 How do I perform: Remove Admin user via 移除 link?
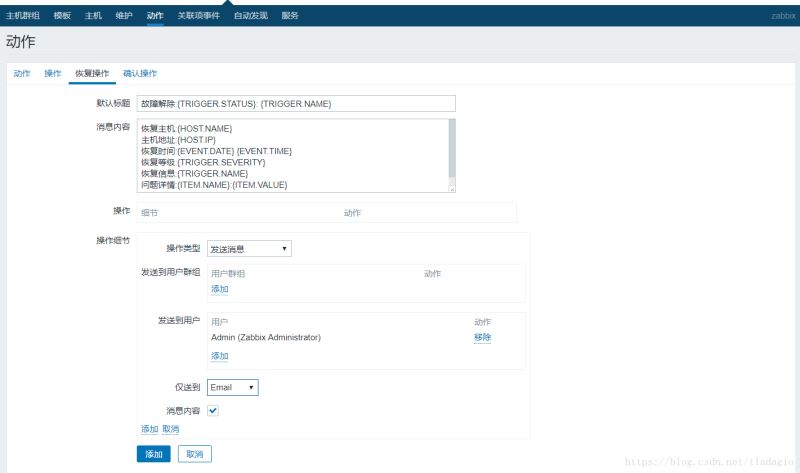pos(482,337)
